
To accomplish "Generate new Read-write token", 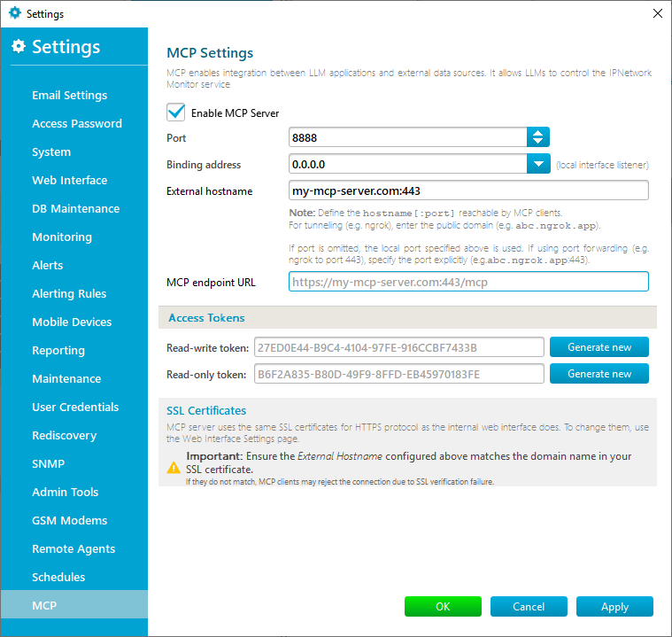I will (599, 346).
